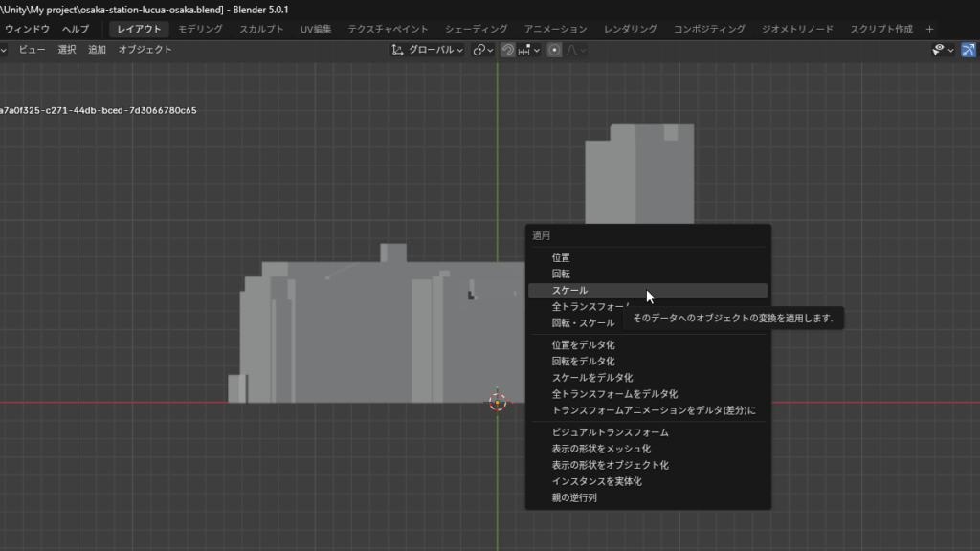Click the snapping increment icon
Screen dimensions: 980x551
tap(523, 50)
